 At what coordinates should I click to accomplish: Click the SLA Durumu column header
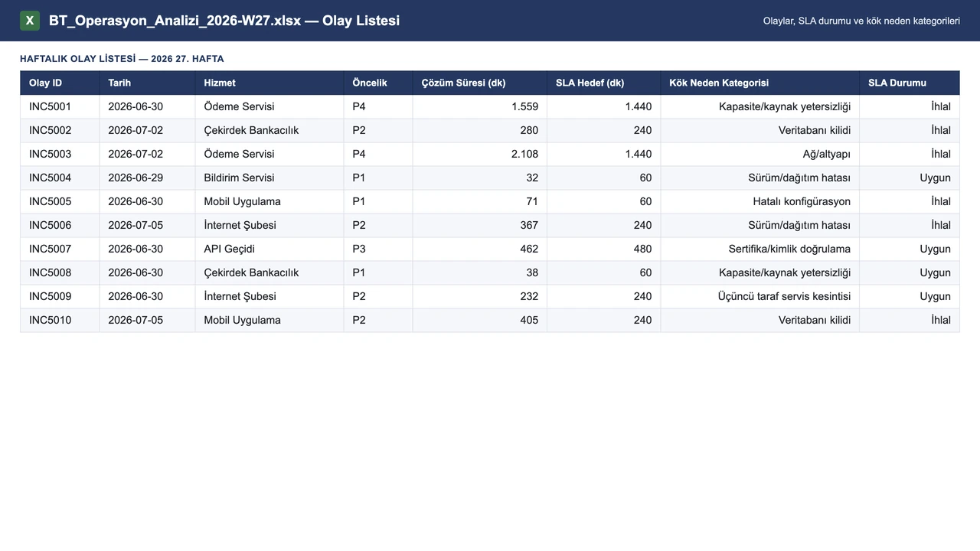[910, 83]
